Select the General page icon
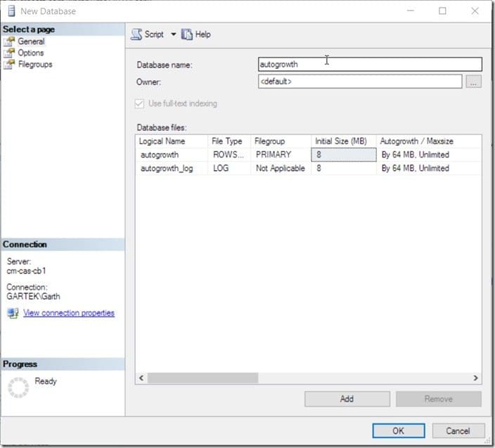495x448 pixels. tap(9, 41)
